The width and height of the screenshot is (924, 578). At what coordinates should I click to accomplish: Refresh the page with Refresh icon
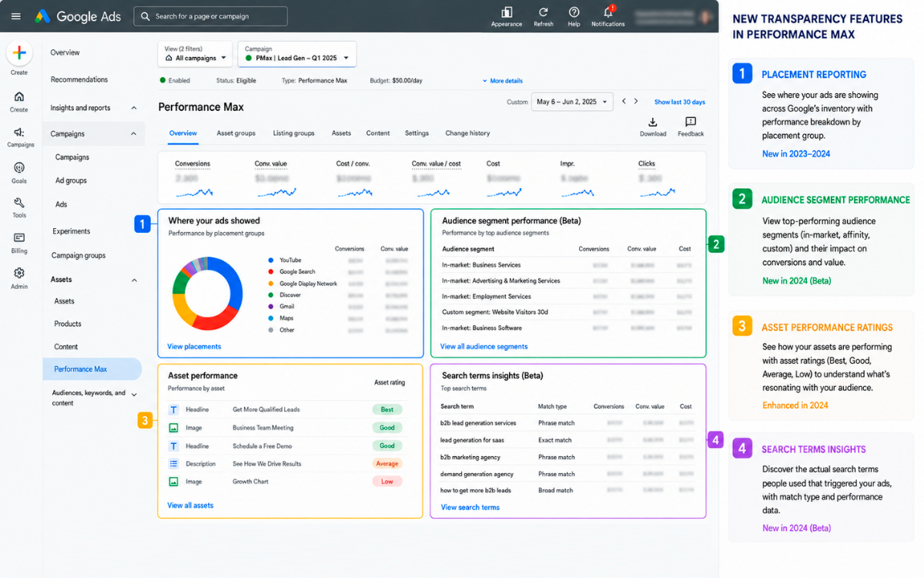[x=543, y=12]
